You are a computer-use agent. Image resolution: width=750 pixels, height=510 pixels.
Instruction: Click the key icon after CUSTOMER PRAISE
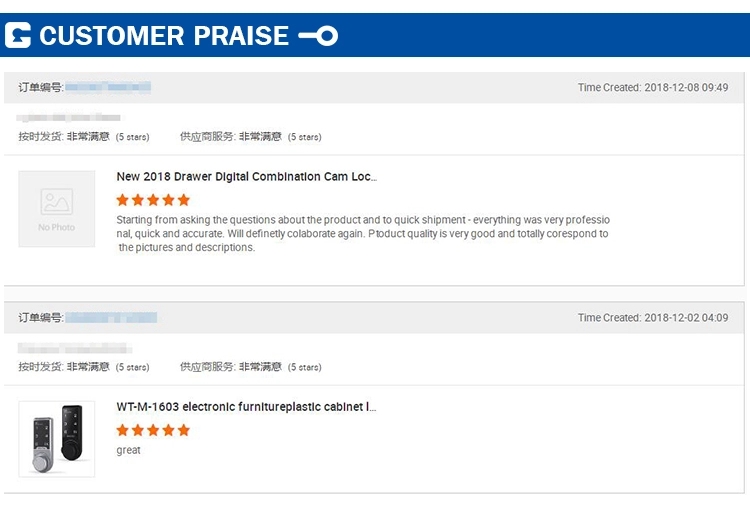coord(318,37)
